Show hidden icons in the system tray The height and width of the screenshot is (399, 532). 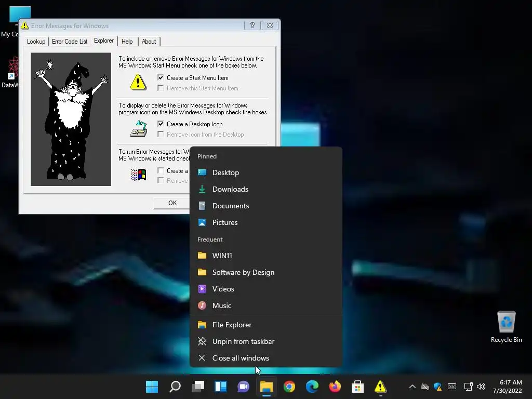[x=412, y=387]
